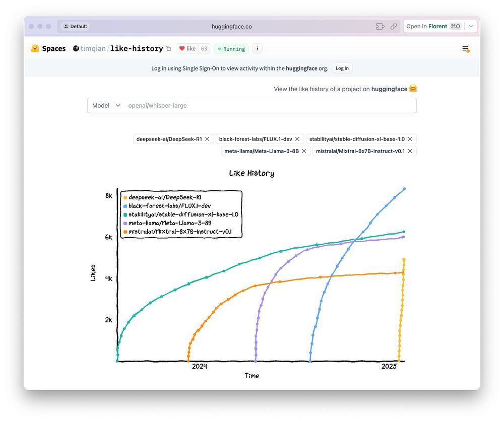Click the blue FLUX.1-dev legend swatch
This screenshot has width=504, height=422.
125,206
